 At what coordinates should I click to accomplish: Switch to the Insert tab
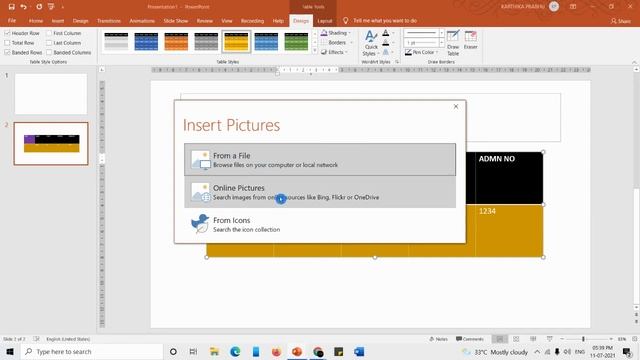tap(58, 20)
